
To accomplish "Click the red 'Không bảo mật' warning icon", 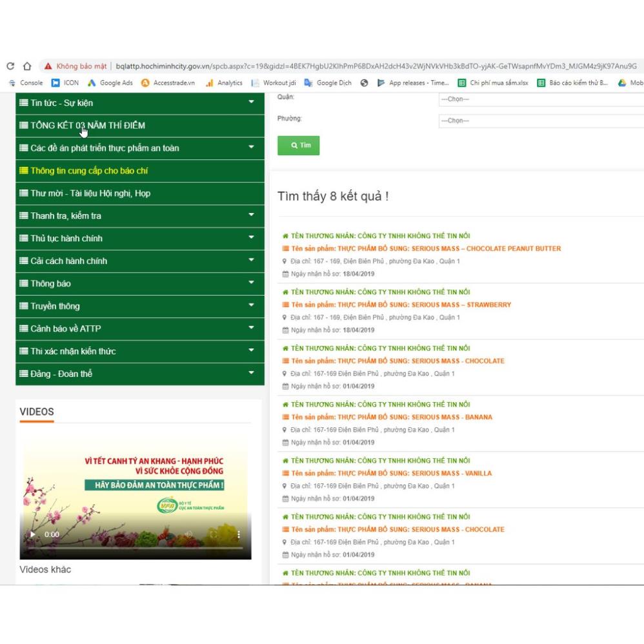I will (48, 66).
